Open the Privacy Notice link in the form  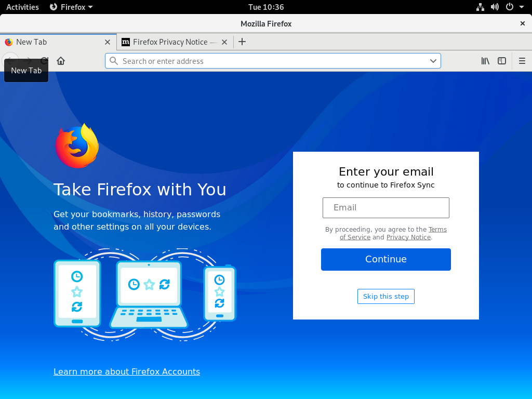click(x=408, y=237)
